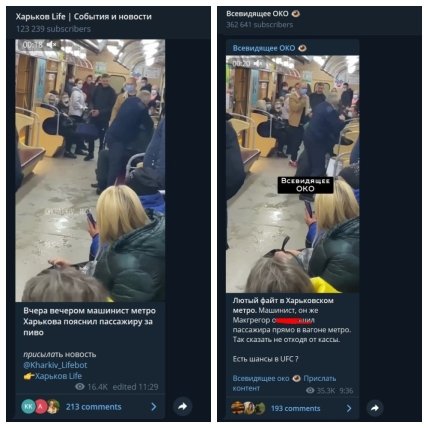Click the views eye icon showing 16.4K
Screen dimensions: 428x428
(x=80, y=387)
